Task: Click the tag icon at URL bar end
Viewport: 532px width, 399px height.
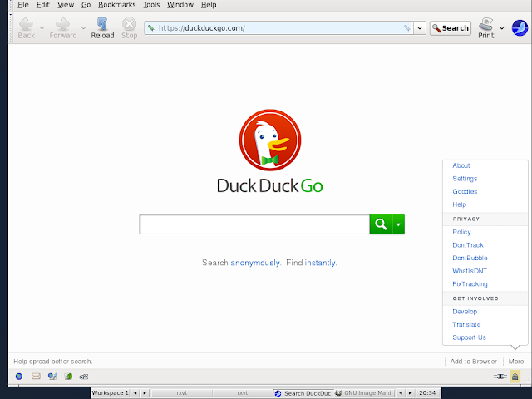Action: click(407, 27)
